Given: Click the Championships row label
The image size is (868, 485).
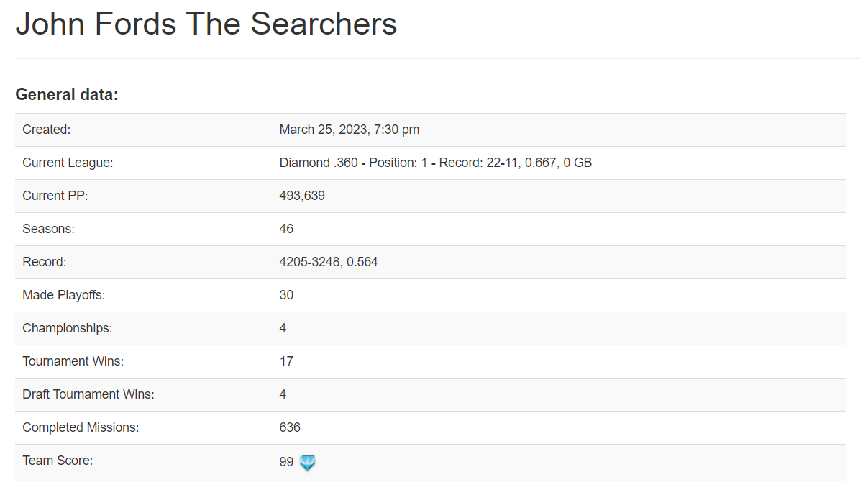Looking at the screenshot, I should click(x=68, y=328).
